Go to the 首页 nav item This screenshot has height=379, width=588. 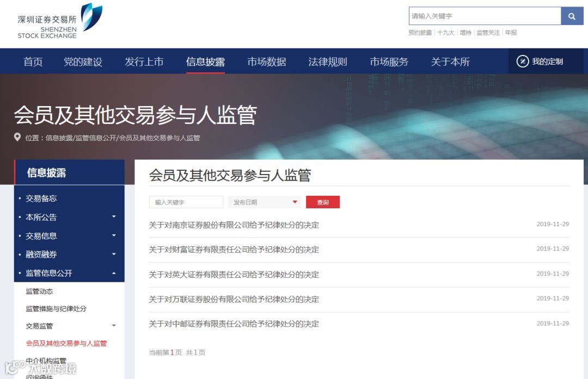pos(33,61)
